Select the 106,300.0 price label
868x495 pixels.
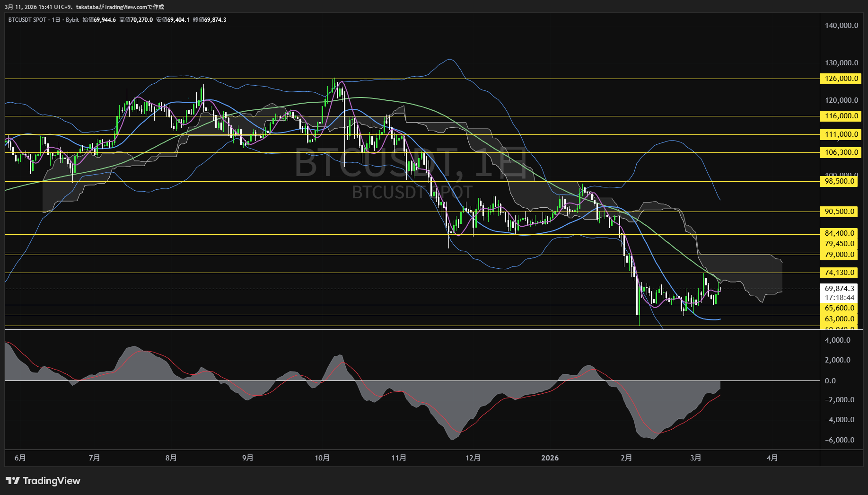pos(841,152)
